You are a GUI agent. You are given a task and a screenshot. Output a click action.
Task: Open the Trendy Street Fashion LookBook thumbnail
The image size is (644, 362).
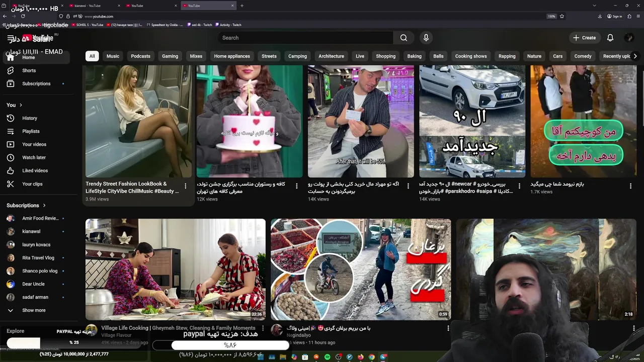click(139, 121)
